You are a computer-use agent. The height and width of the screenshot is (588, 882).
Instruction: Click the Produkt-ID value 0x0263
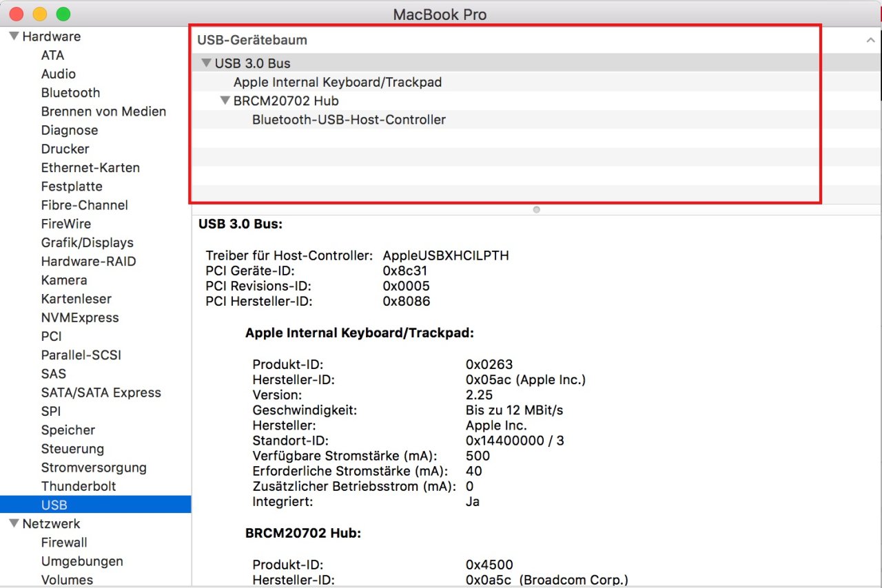pos(489,365)
